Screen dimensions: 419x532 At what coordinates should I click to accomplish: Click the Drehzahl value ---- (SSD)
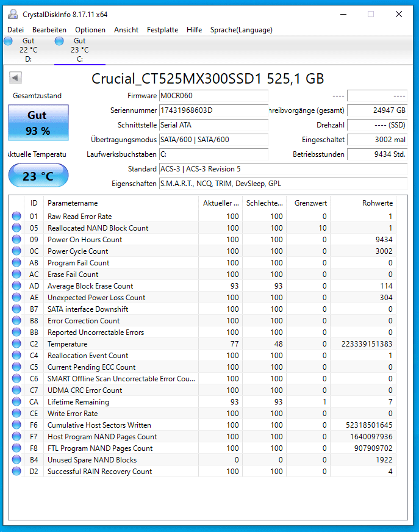[378, 125]
